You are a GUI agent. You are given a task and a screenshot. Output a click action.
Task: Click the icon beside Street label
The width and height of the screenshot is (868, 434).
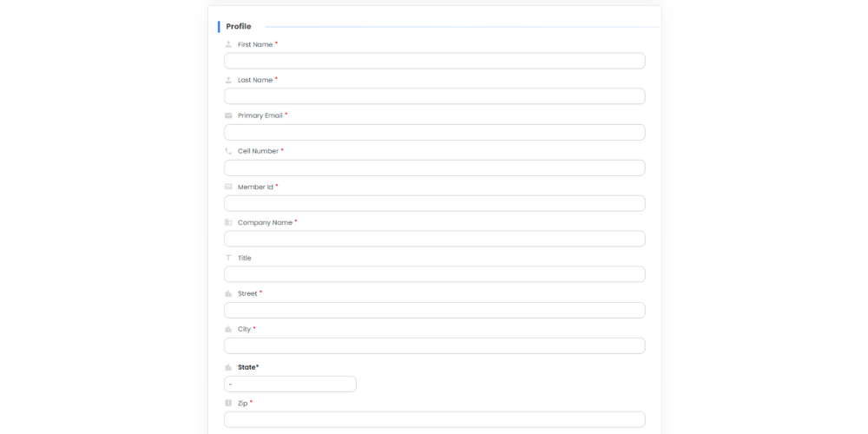[228, 293]
